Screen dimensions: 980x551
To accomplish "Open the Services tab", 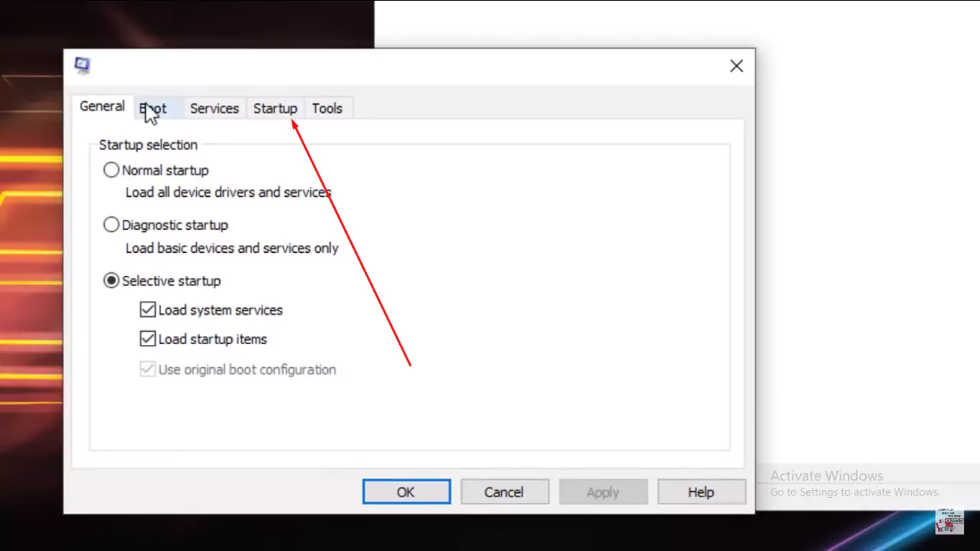I will click(214, 108).
